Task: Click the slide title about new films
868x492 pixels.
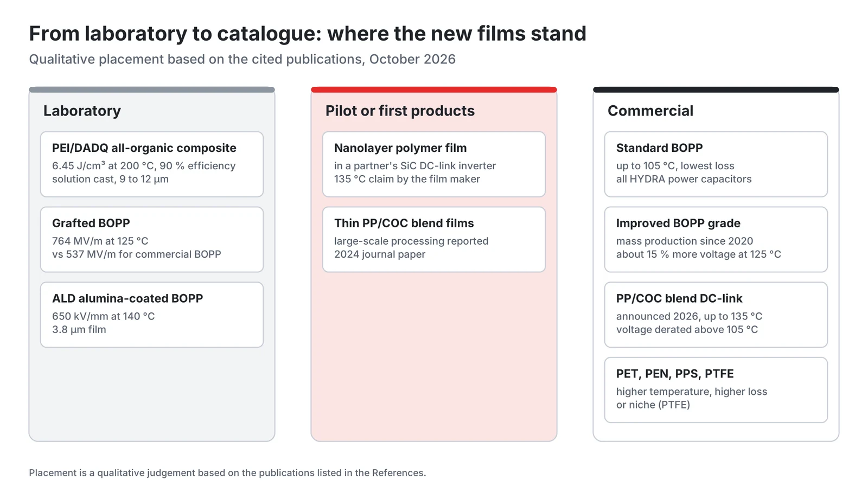Action: pyautogui.click(x=308, y=34)
